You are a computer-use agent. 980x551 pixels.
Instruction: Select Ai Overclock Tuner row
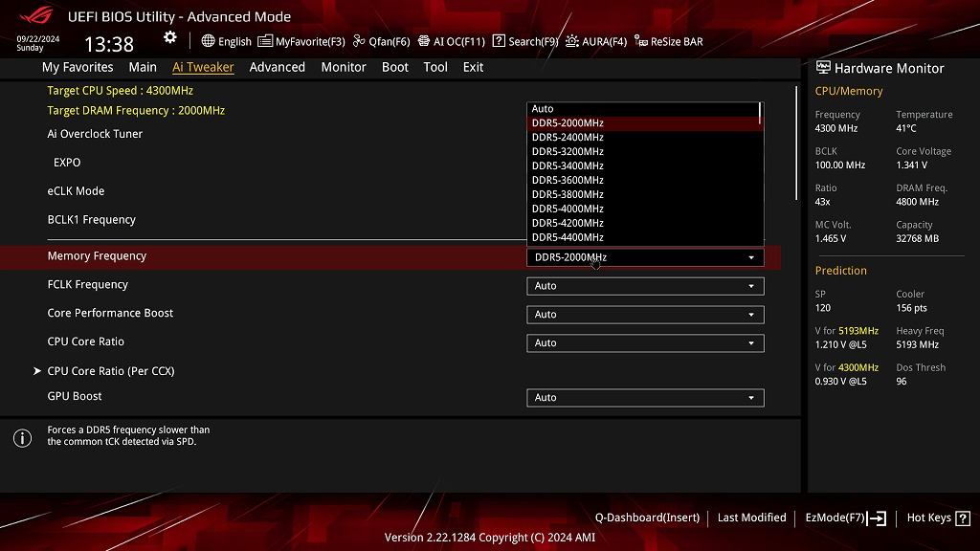(x=95, y=134)
